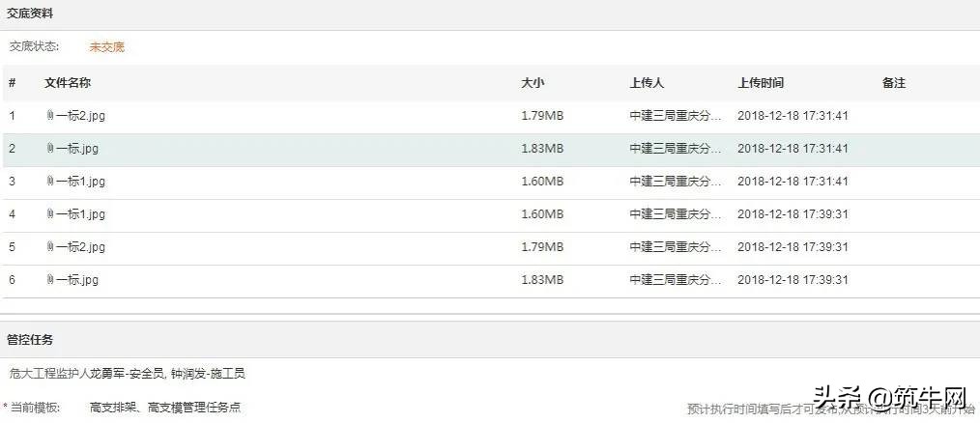The width and height of the screenshot is (980, 423).
Task: Click the paperclip icon in row 1
Action: pyautogui.click(x=50, y=116)
